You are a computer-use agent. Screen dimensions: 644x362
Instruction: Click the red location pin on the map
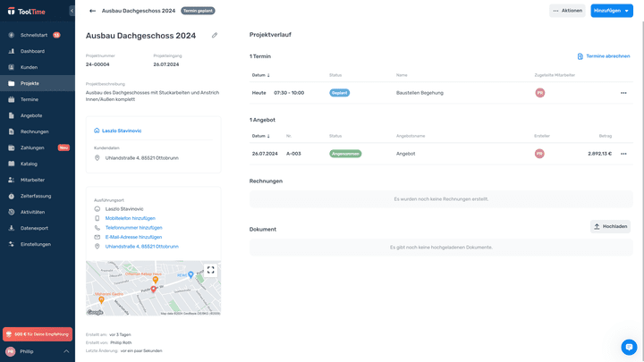153,290
